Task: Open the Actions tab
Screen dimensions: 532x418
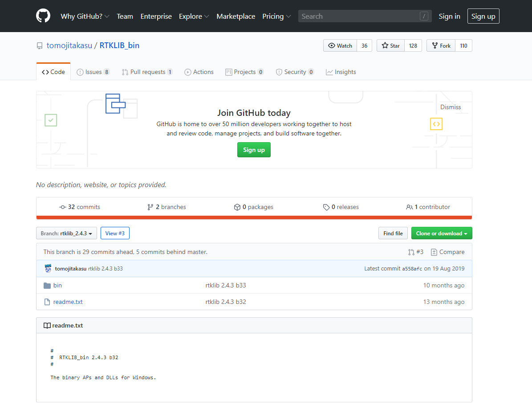Action: click(x=199, y=72)
